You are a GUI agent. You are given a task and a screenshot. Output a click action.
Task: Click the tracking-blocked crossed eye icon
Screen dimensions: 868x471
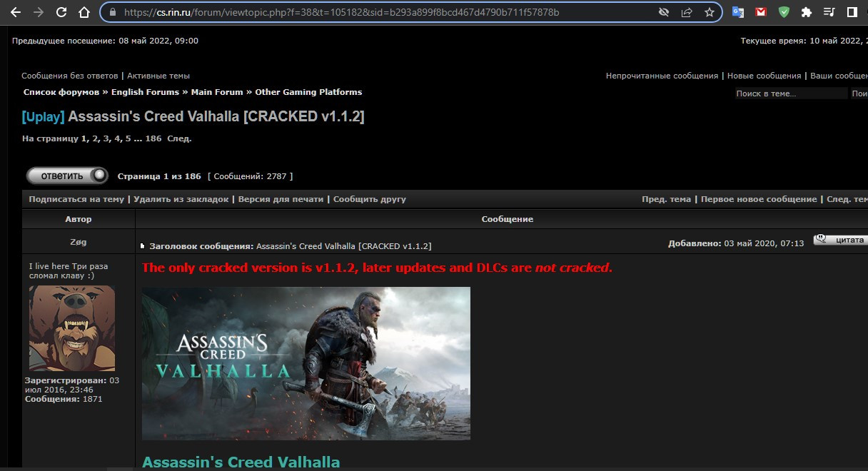click(664, 12)
